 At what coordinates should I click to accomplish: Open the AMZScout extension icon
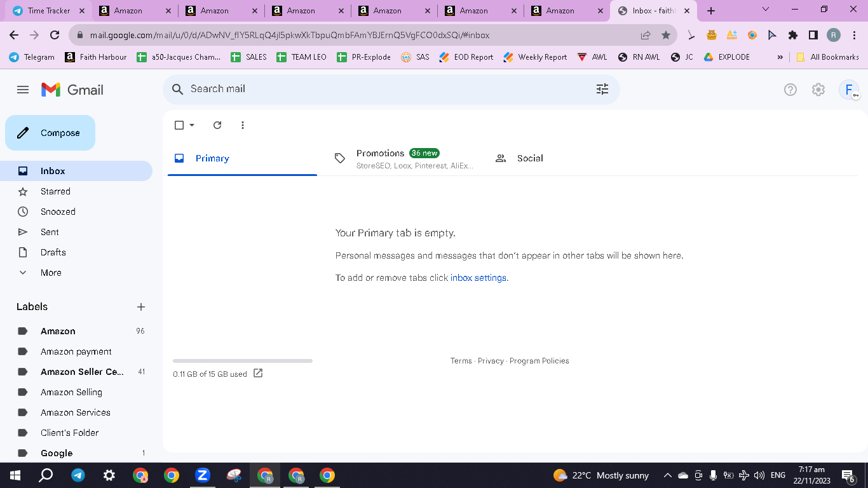732,35
